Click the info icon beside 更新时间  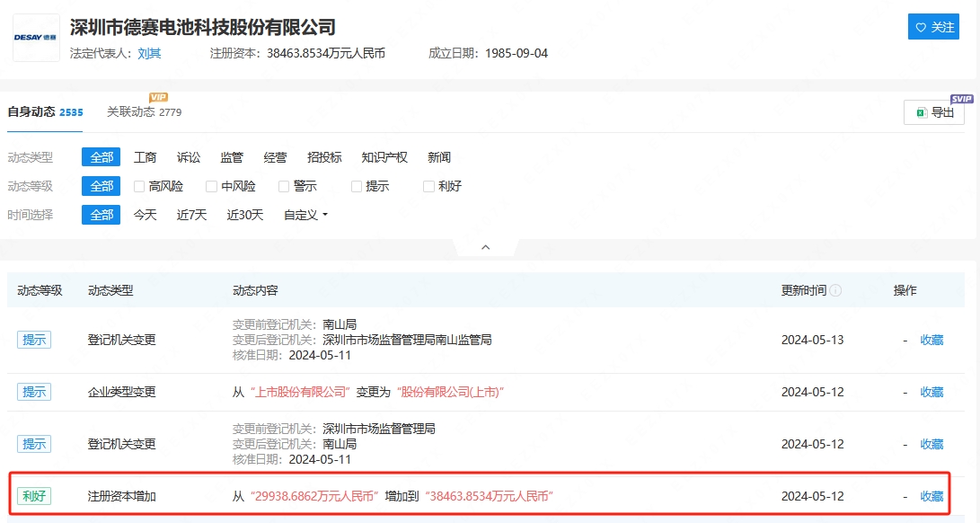pos(835,290)
